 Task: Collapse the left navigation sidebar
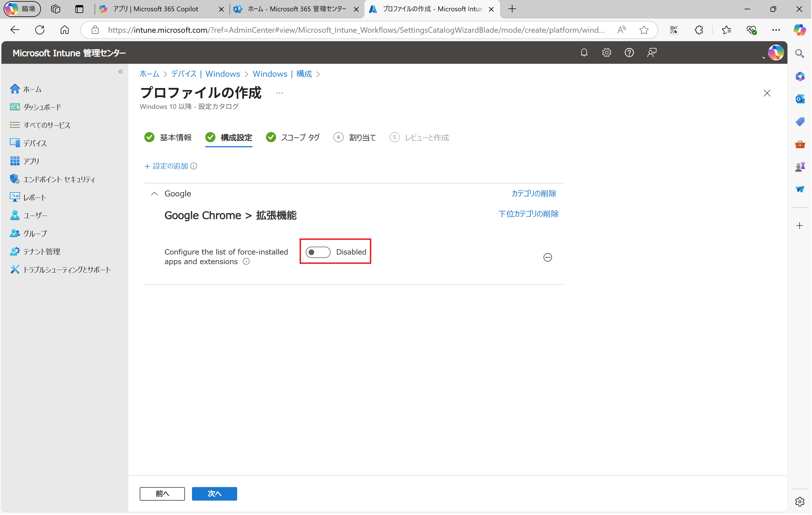click(x=121, y=72)
